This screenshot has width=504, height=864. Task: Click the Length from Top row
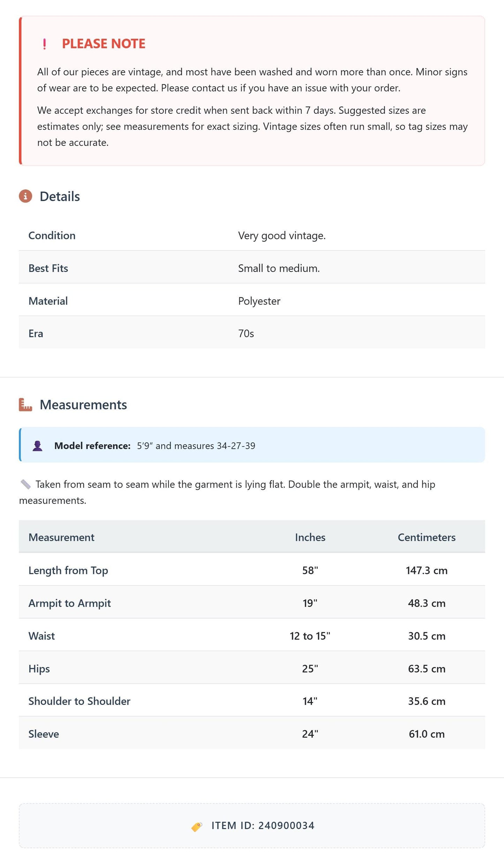pyautogui.click(x=252, y=569)
